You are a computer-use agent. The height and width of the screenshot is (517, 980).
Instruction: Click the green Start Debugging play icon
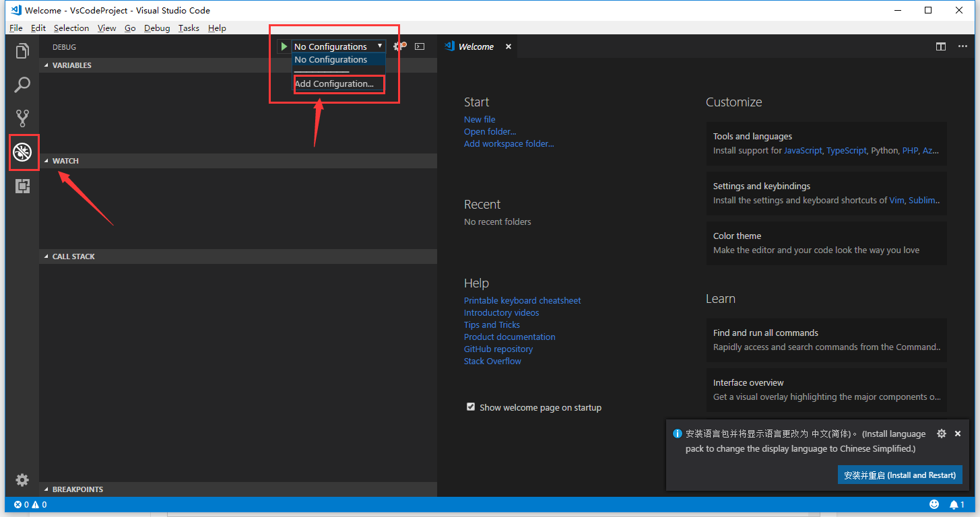click(284, 46)
